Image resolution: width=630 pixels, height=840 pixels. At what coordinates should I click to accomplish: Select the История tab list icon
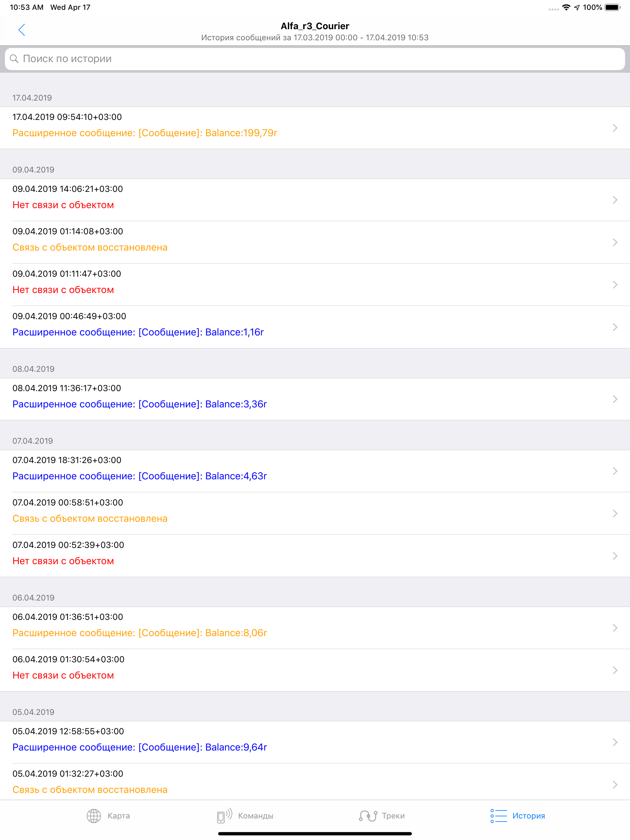coord(499,816)
